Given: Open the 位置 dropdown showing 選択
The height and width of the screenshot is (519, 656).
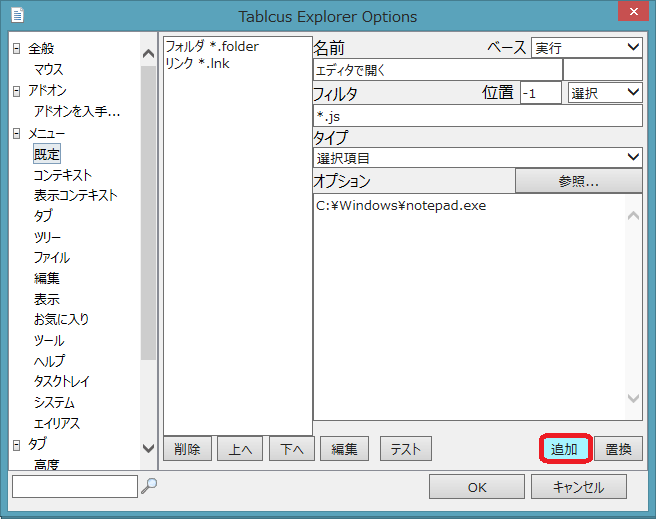Looking at the screenshot, I should pos(605,92).
